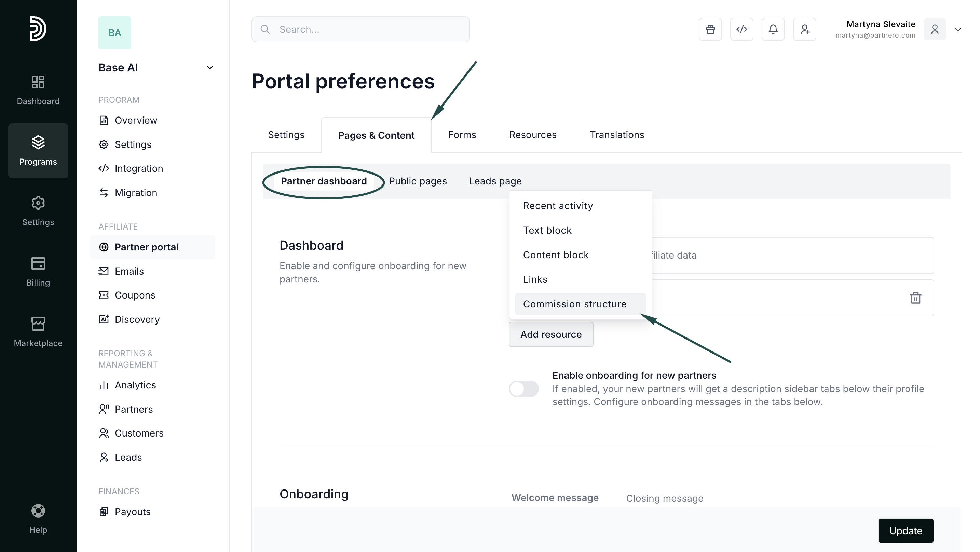Click the Update button
Viewport: 980px width, 552px height.
coord(905,530)
